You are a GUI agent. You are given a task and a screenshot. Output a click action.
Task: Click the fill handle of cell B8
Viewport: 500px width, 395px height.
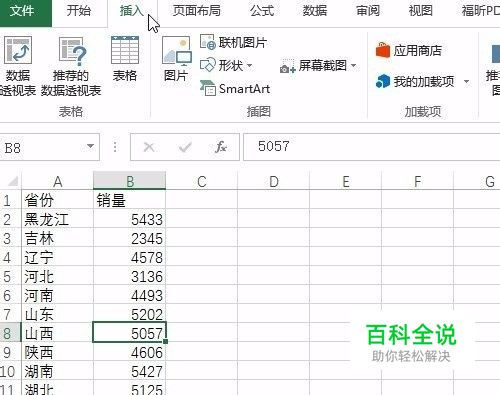tap(166, 341)
